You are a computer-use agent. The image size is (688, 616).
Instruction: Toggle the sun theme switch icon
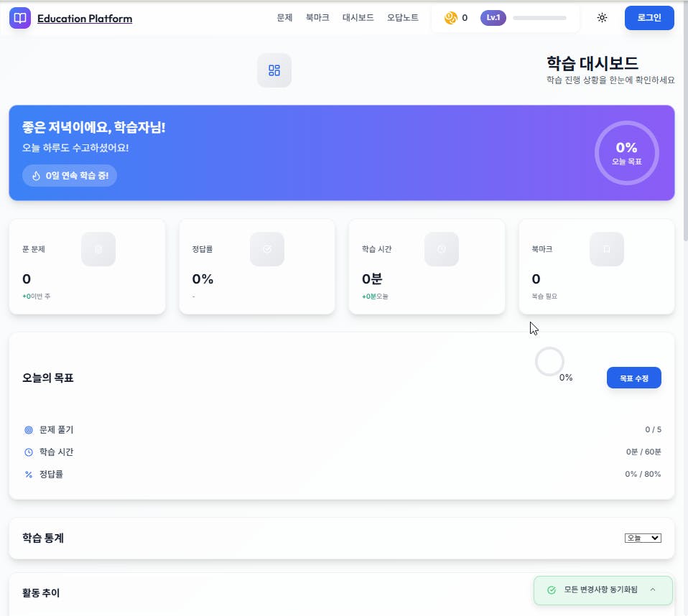point(602,18)
